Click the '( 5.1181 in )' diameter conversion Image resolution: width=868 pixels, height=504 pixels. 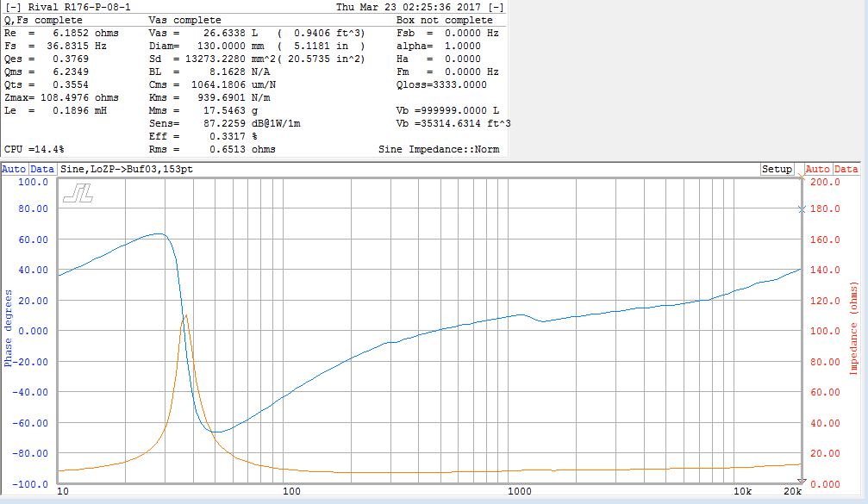pos(321,46)
